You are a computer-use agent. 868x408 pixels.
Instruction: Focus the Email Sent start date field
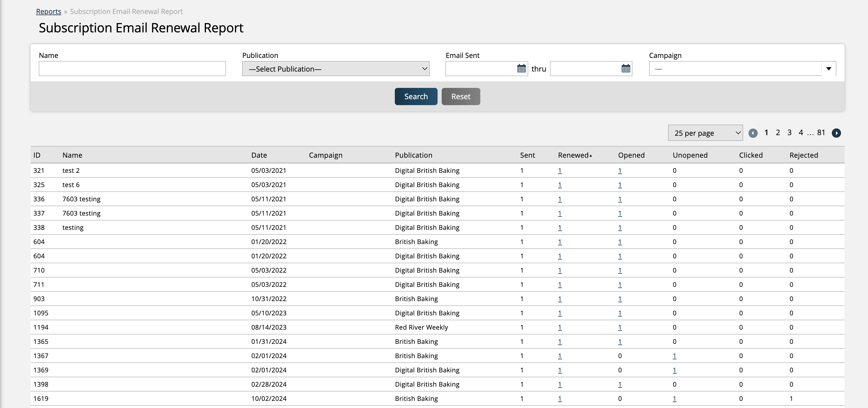coord(480,69)
